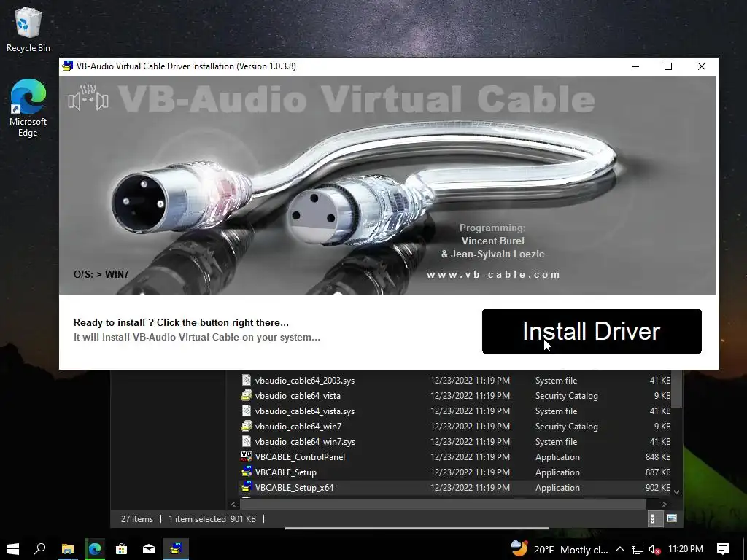
Task: Select vbaudio_cable64_vista.sys file icon
Action: (x=247, y=411)
